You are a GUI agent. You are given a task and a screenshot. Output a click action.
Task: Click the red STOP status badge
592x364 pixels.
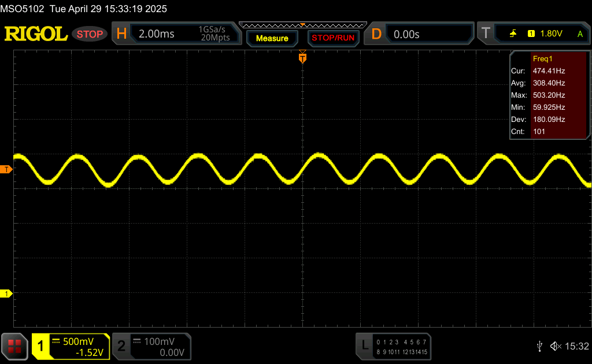tap(90, 34)
